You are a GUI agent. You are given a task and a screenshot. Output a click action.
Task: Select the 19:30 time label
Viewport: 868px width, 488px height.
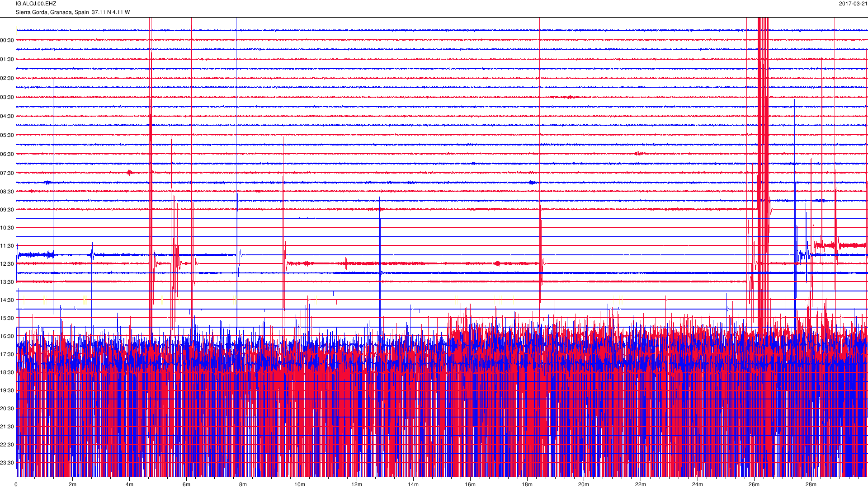[7, 390]
